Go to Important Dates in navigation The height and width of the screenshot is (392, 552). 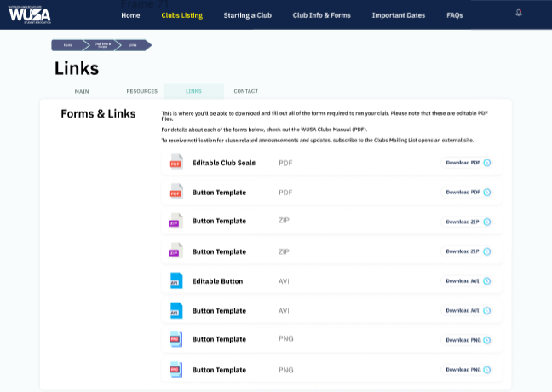click(x=399, y=15)
